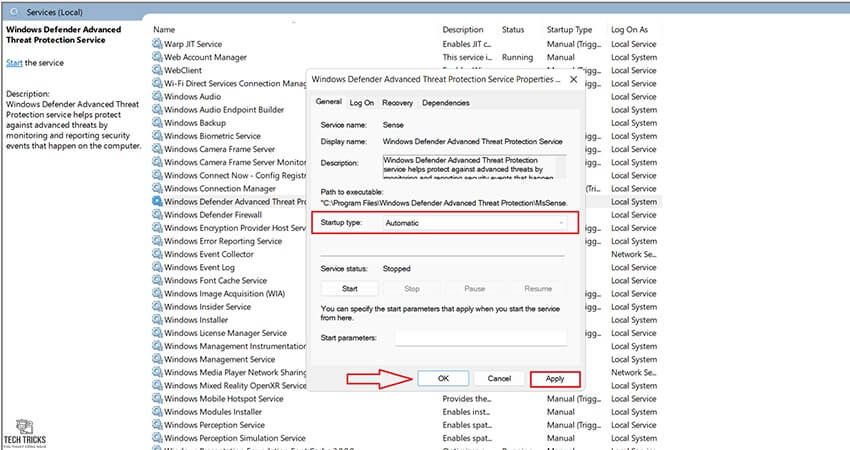Open the Startup type dropdown set to Automatic
The image size is (850, 450).
tap(474, 223)
